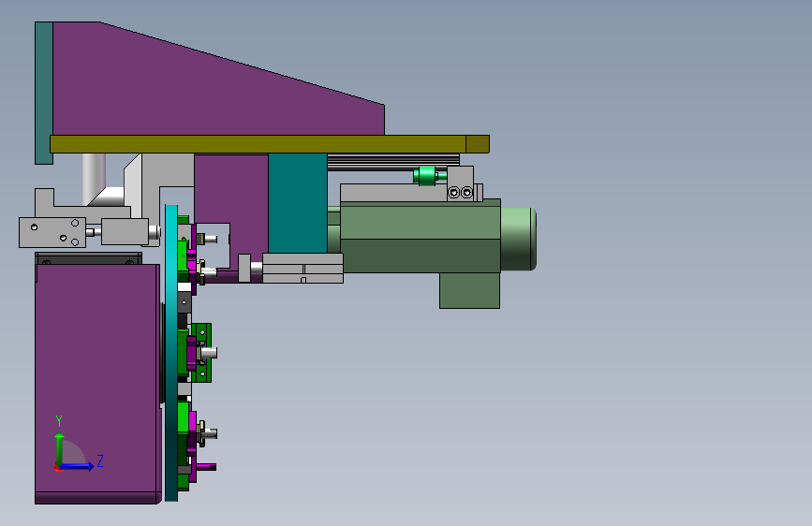Select the grey slide cylinder beside the motor

303,268
